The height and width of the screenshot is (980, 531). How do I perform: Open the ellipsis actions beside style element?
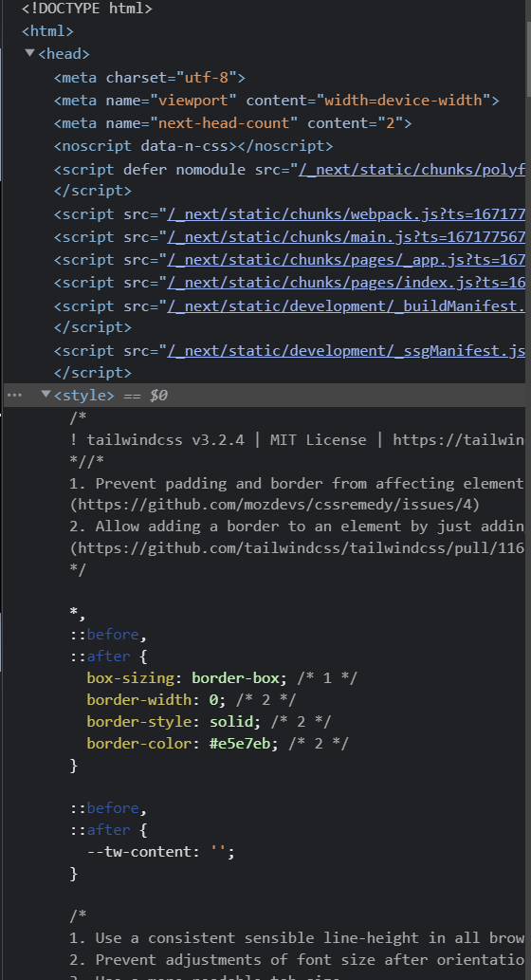(13, 395)
